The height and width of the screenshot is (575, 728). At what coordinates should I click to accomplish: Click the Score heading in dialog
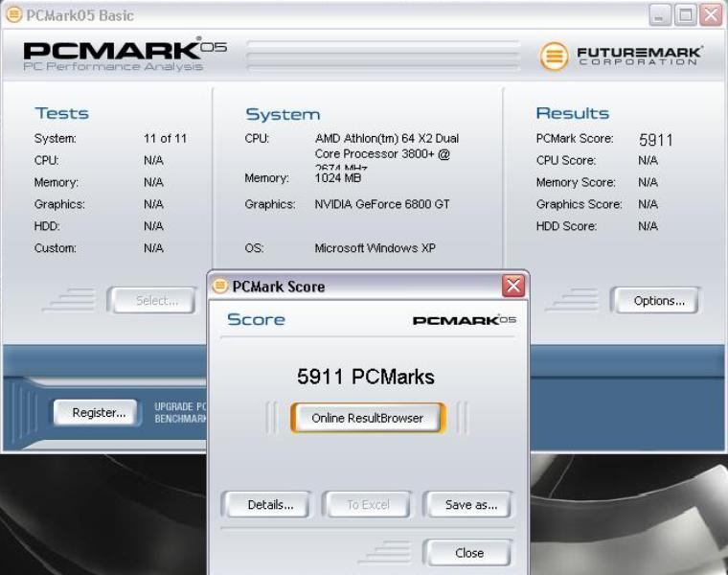point(256,319)
